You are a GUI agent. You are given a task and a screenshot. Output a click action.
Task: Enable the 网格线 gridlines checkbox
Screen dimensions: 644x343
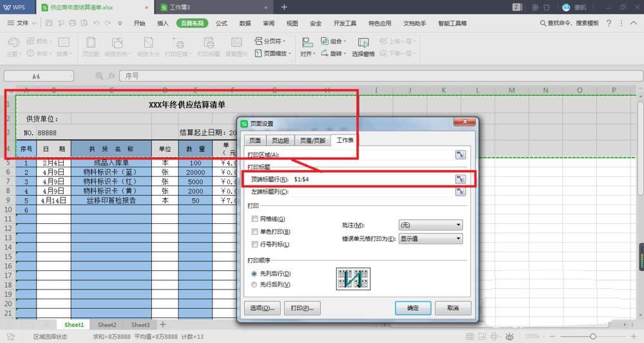click(256, 219)
